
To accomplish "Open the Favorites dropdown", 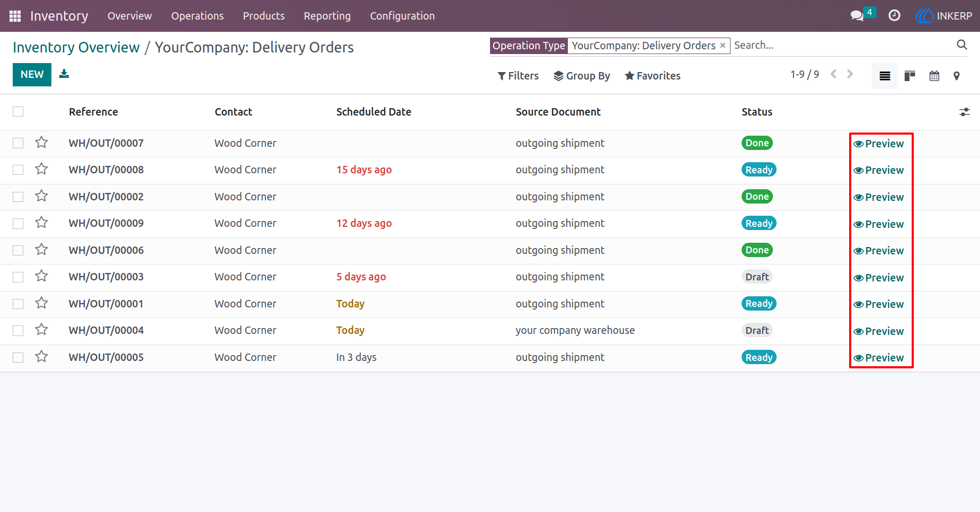I will (653, 76).
